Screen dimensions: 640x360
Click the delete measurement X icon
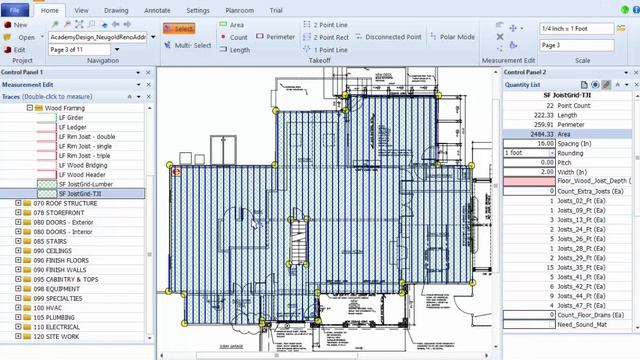(x=500, y=37)
